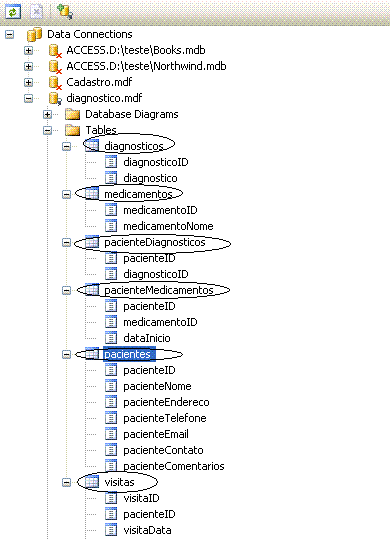Expand the Database Diagrams folder

(x=47, y=114)
